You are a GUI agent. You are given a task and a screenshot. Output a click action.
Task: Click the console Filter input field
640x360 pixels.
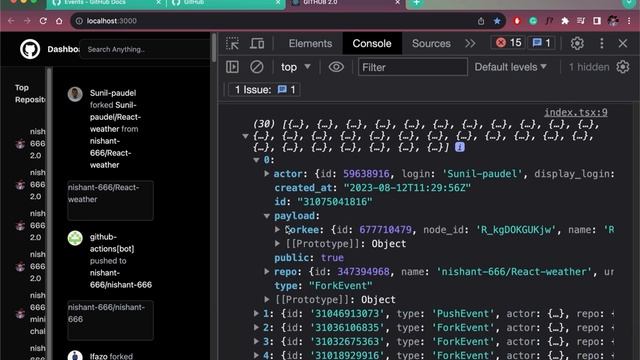[413, 67]
